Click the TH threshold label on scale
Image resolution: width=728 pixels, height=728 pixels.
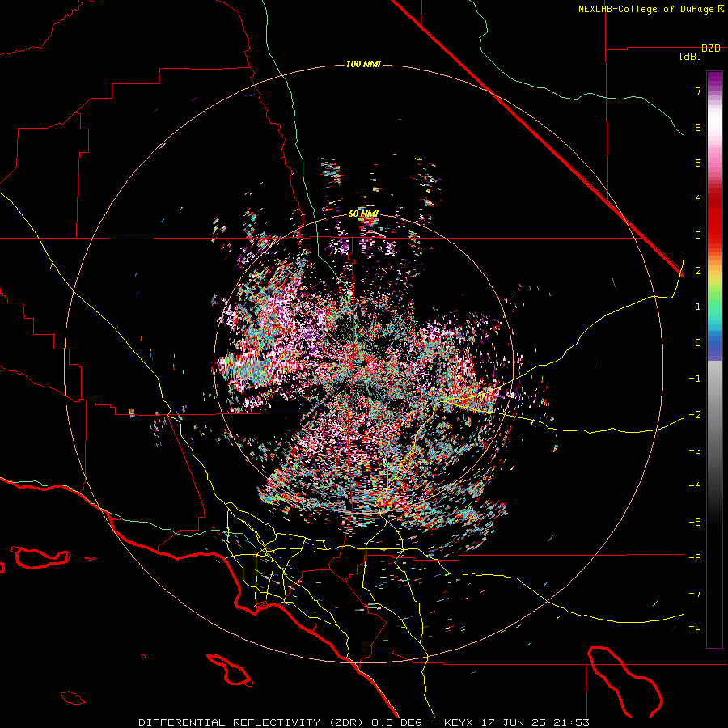coord(695,629)
